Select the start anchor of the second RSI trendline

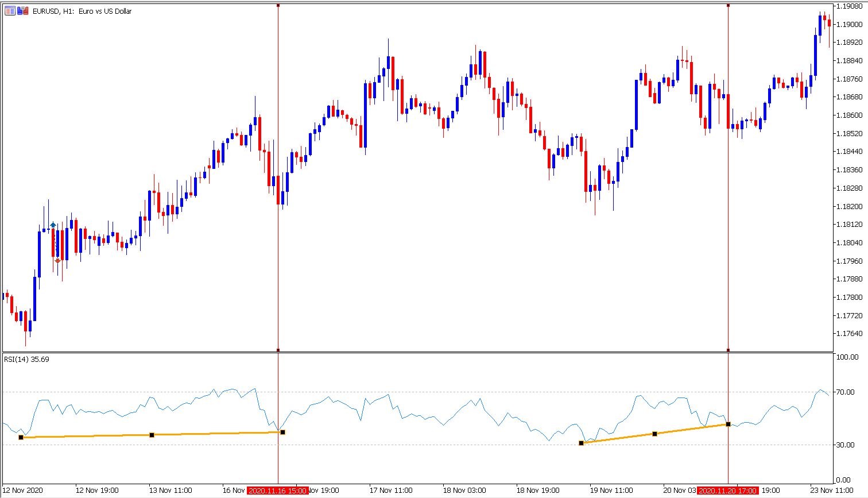tap(581, 443)
